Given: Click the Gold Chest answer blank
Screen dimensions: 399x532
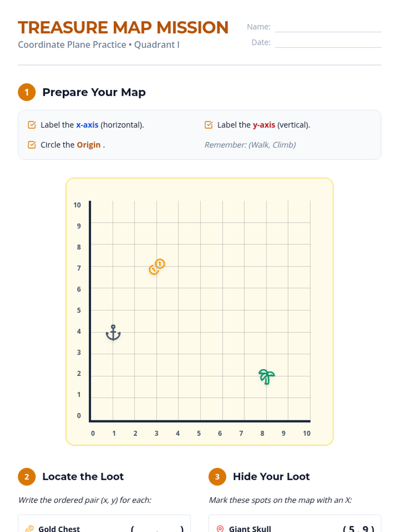Looking at the screenshot, I should (x=157, y=528).
